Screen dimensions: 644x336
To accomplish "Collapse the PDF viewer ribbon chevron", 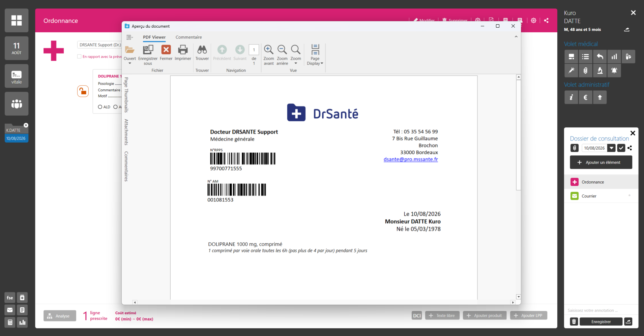I will [516, 37].
